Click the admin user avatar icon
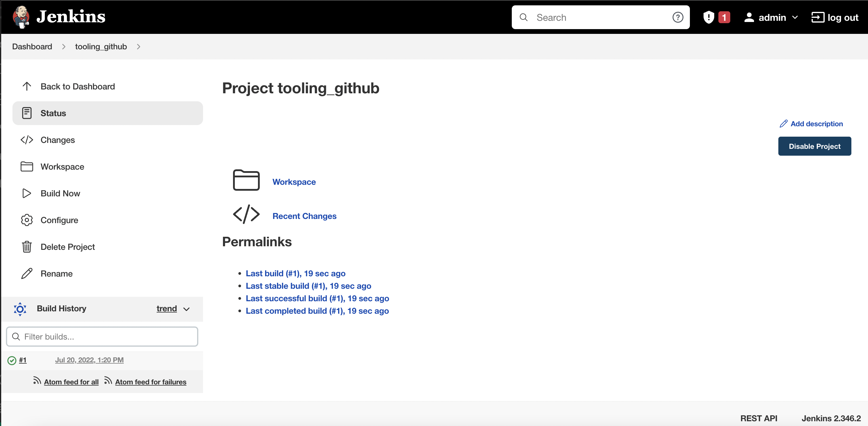Viewport: 868px width, 426px height. coord(749,17)
